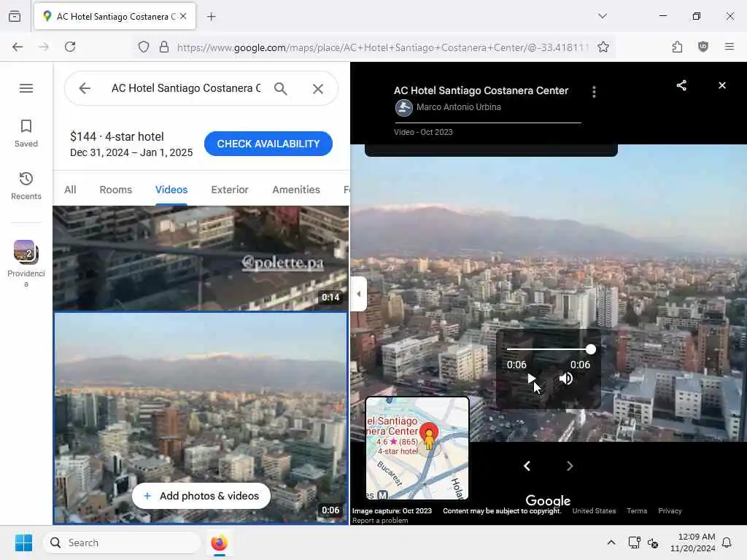Open tracking protection shield icon
This screenshot has height=560, width=747.
(144, 47)
